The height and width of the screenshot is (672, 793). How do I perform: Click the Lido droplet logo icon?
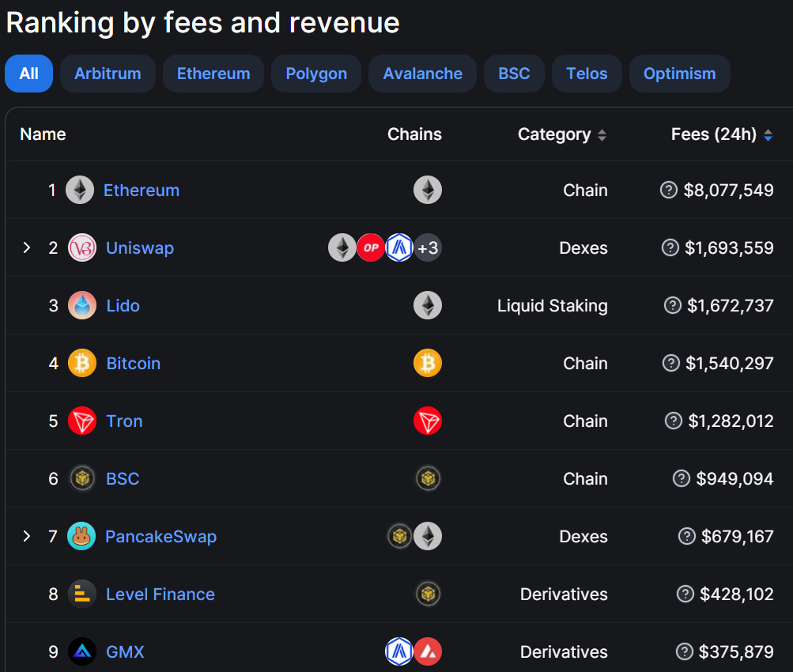(82, 305)
